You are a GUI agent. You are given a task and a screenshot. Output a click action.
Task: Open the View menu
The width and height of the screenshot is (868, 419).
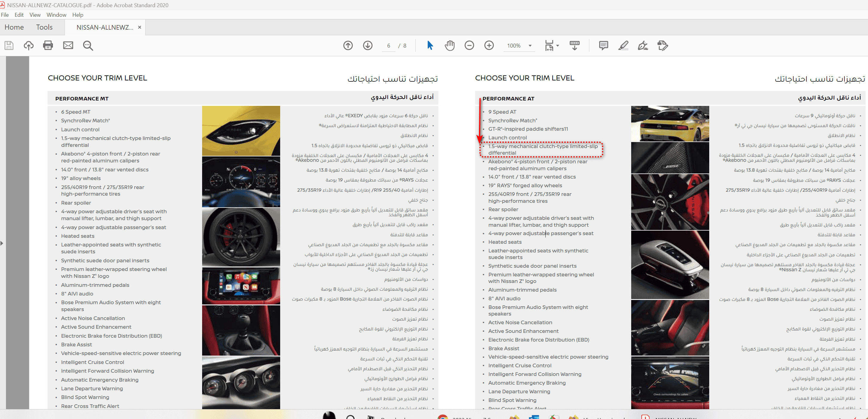(x=35, y=15)
